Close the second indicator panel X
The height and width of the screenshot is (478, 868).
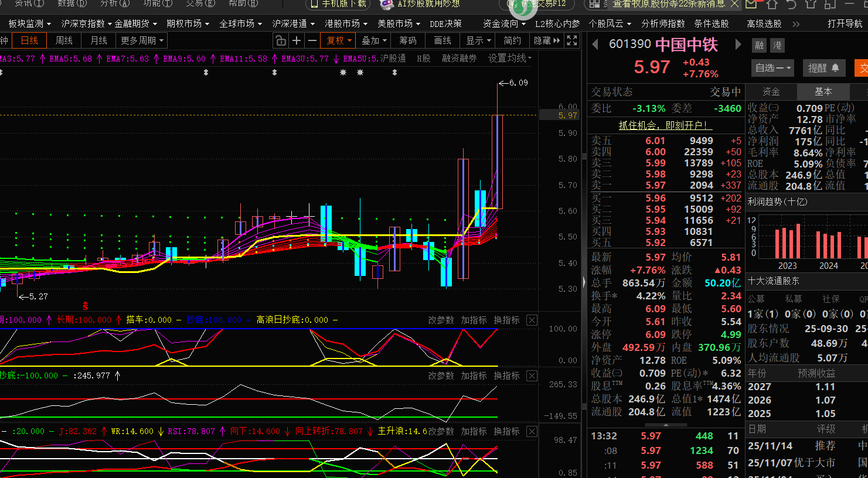(x=532, y=375)
